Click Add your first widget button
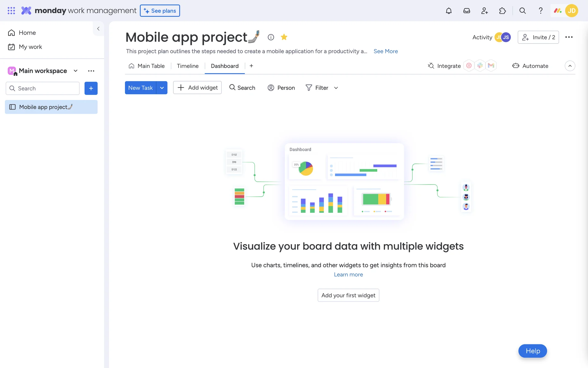The height and width of the screenshot is (368, 588). [x=348, y=295]
